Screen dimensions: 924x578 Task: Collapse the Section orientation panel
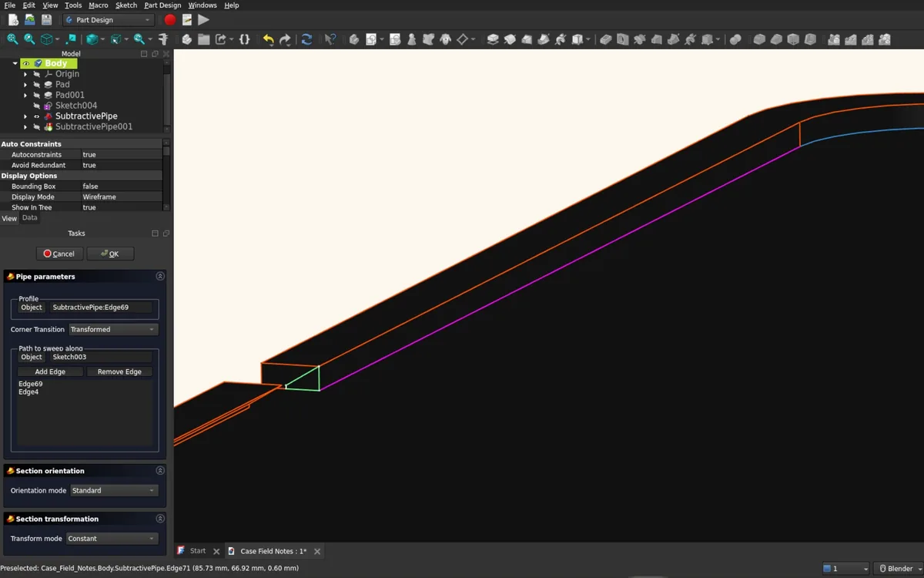point(160,470)
